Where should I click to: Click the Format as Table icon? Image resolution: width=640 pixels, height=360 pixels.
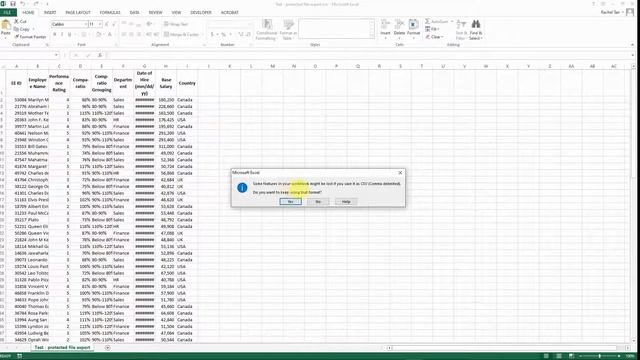pos(288,24)
